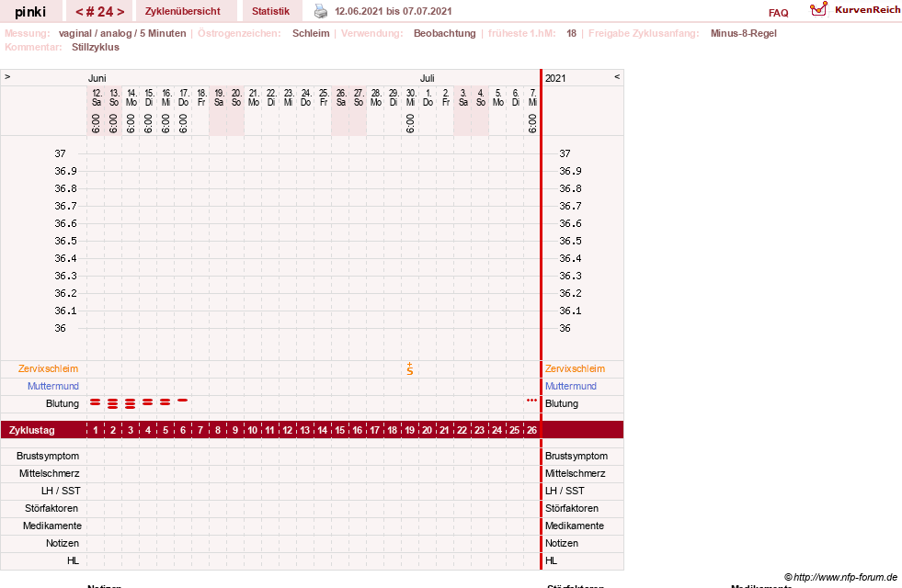Select cycle day 1 in Zyklustag bar
This screenshot has width=902, height=588.
(96, 430)
